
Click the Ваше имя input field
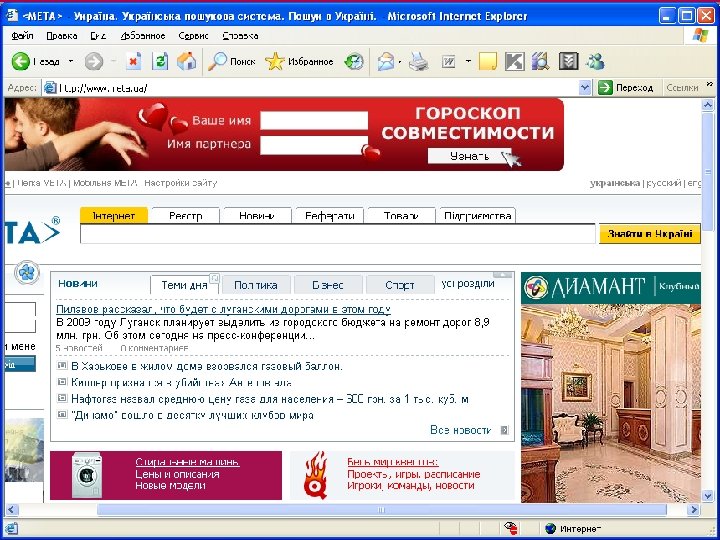coord(314,121)
